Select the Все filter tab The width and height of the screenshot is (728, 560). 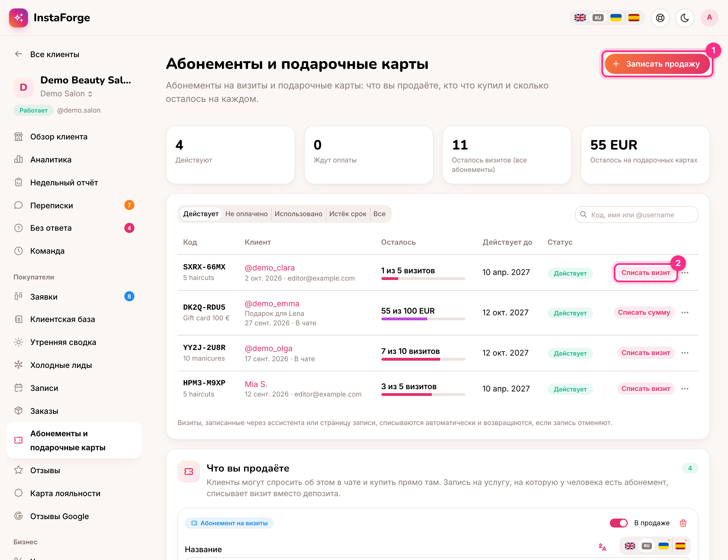pos(379,214)
